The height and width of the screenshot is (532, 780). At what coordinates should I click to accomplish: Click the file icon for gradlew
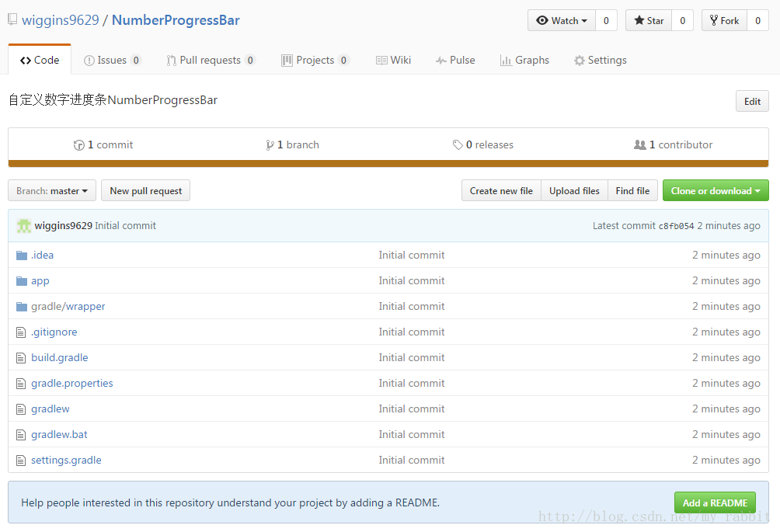click(x=21, y=409)
